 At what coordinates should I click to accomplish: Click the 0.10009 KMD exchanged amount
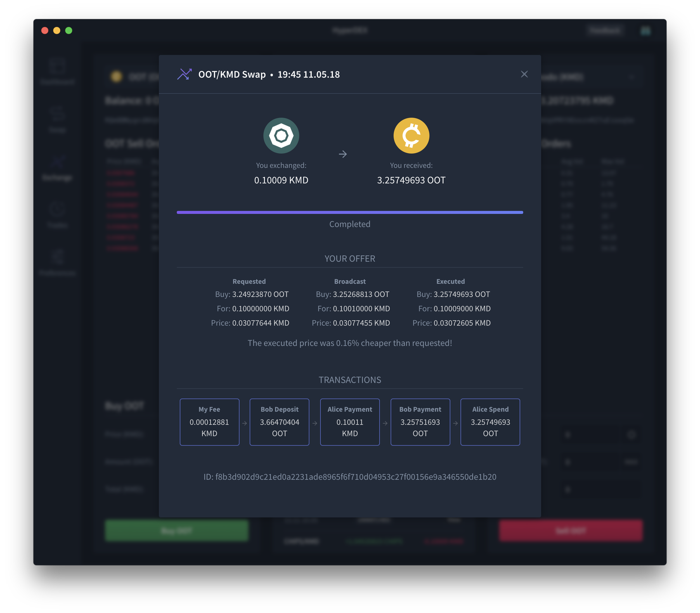coord(281,180)
